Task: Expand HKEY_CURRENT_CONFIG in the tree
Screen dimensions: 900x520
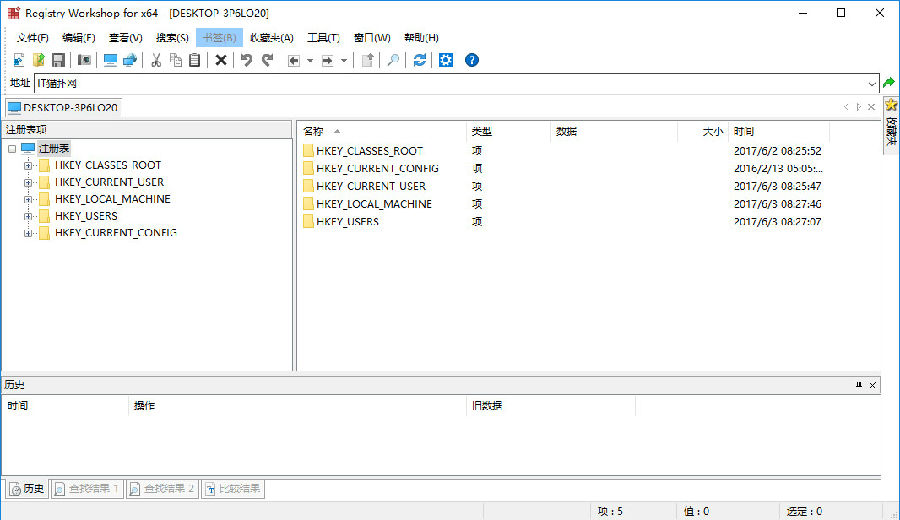Action: 28,233
